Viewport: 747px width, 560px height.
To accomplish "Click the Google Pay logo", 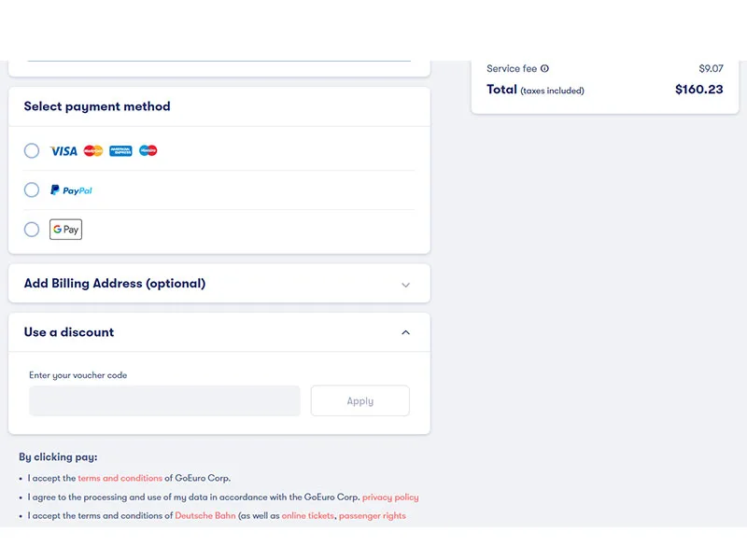I will point(65,230).
